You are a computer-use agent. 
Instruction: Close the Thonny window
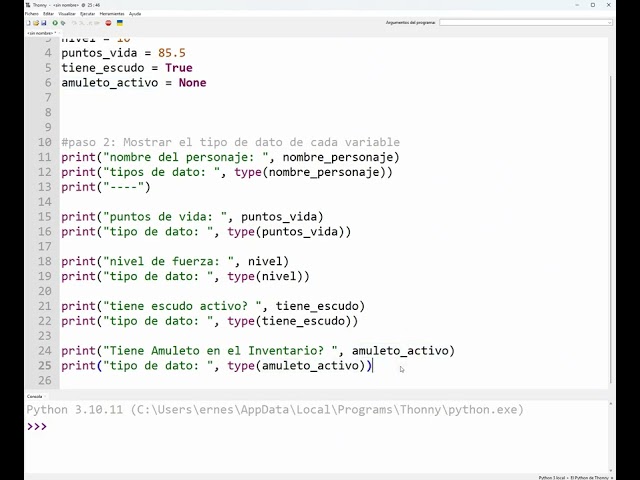coord(609,5)
